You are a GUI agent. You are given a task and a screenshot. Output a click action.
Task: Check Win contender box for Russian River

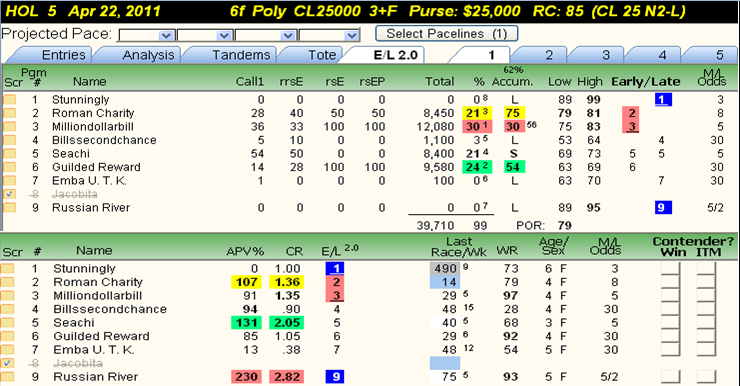pos(670,377)
